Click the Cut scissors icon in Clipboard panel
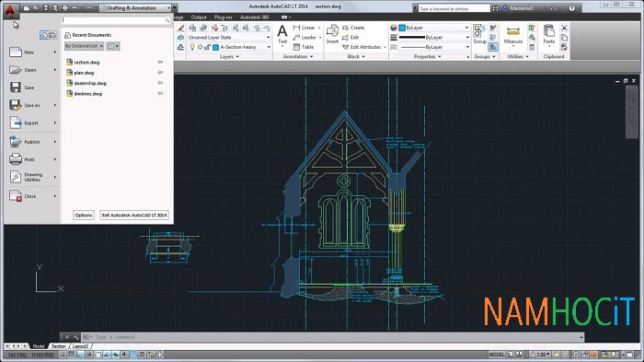The height and width of the screenshot is (362, 644). [x=564, y=28]
